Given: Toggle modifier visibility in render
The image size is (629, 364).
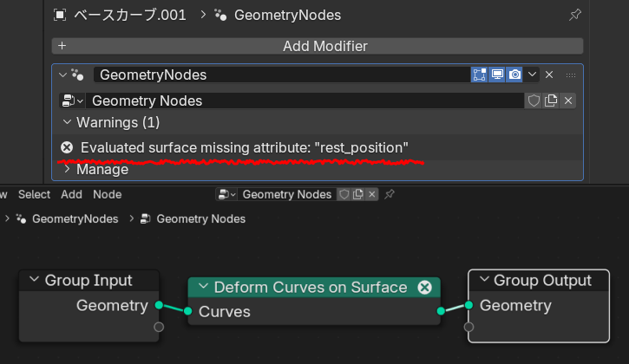Looking at the screenshot, I should click(x=515, y=75).
